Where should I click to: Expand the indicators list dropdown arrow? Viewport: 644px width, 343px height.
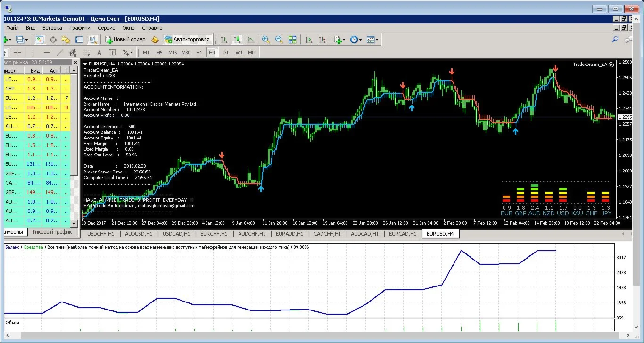point(344,40)
